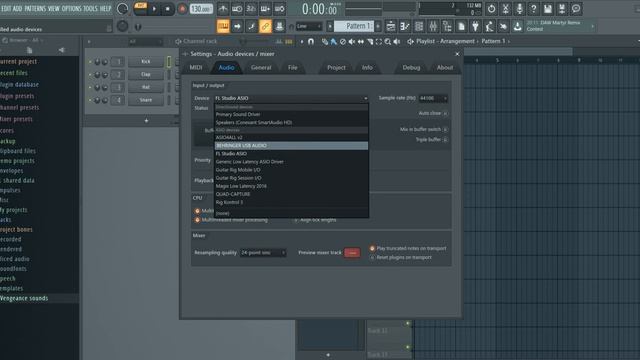The image size is (640, 360).
Task: Select the Kick channel button
Action: 146,62
